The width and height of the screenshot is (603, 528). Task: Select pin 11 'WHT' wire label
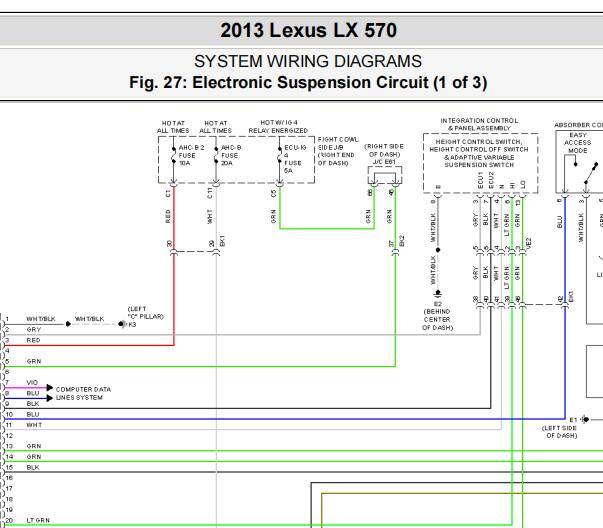point(34,425)
